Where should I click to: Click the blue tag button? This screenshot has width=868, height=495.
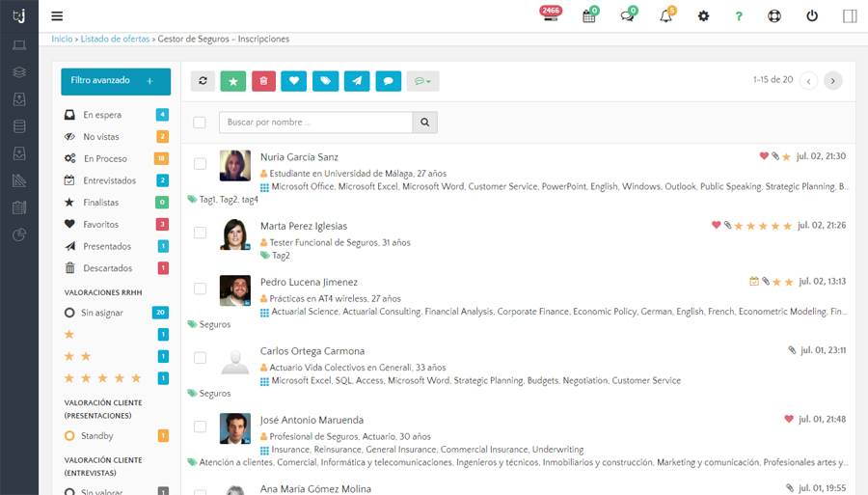pos(326,81)
